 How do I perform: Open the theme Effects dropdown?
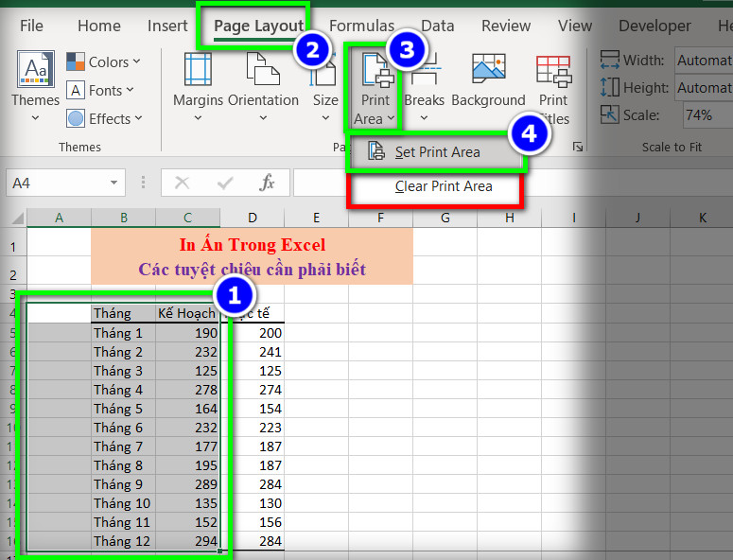click(x=103, y=119)
